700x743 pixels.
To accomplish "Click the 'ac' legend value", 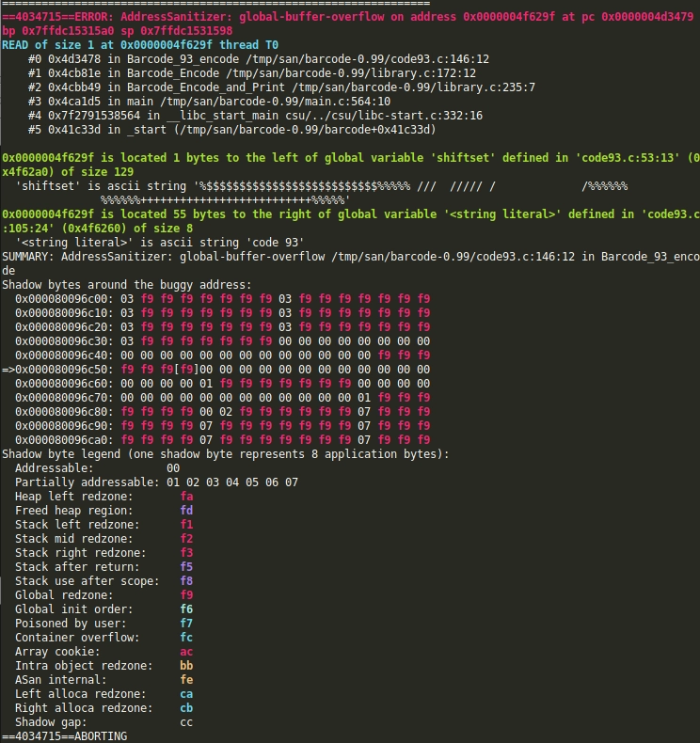I will tap(186, 652).
